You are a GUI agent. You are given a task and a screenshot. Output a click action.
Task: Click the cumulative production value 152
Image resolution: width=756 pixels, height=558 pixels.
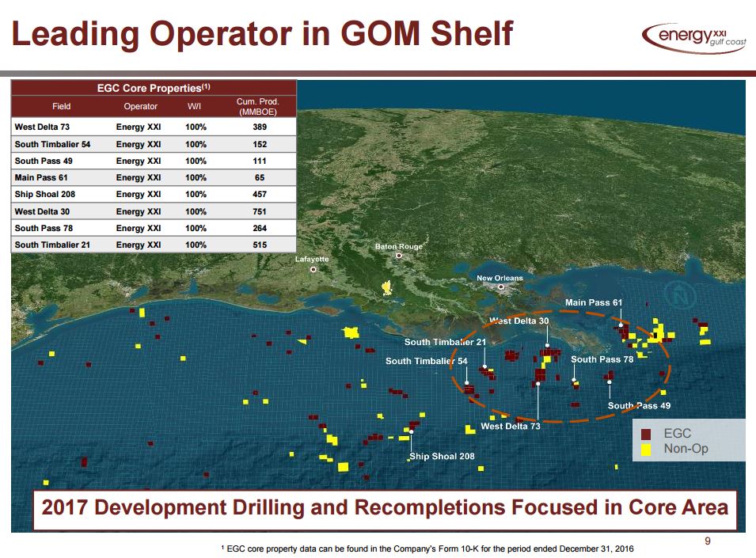pos(260,145)
